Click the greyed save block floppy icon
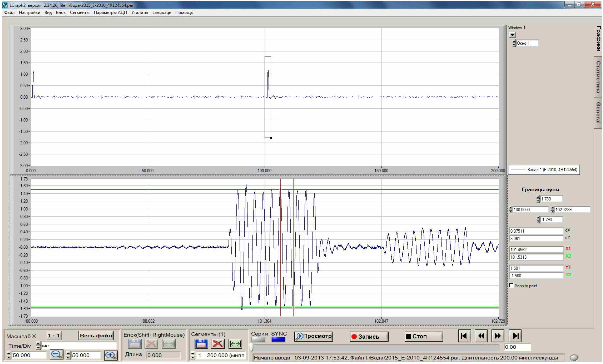603x364 pixels. pos(135,344)
